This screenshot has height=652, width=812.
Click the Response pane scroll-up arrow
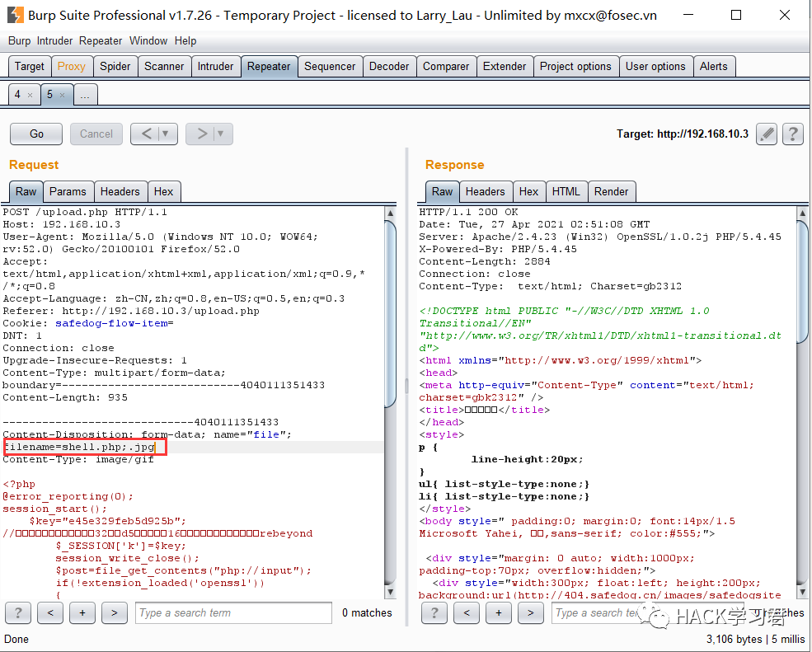coord(802,213)
